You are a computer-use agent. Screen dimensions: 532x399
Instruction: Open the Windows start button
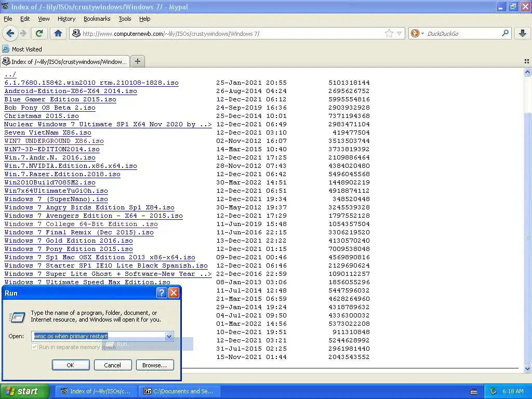(24, 391)
